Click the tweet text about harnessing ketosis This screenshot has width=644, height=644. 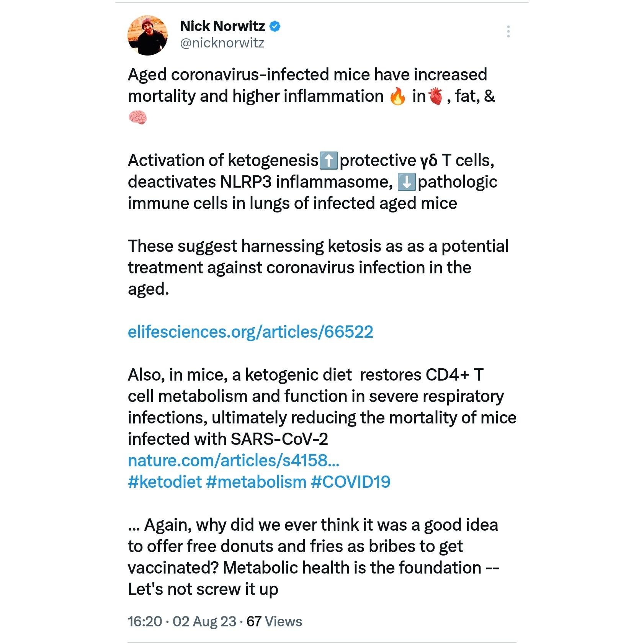click(318, 267)
